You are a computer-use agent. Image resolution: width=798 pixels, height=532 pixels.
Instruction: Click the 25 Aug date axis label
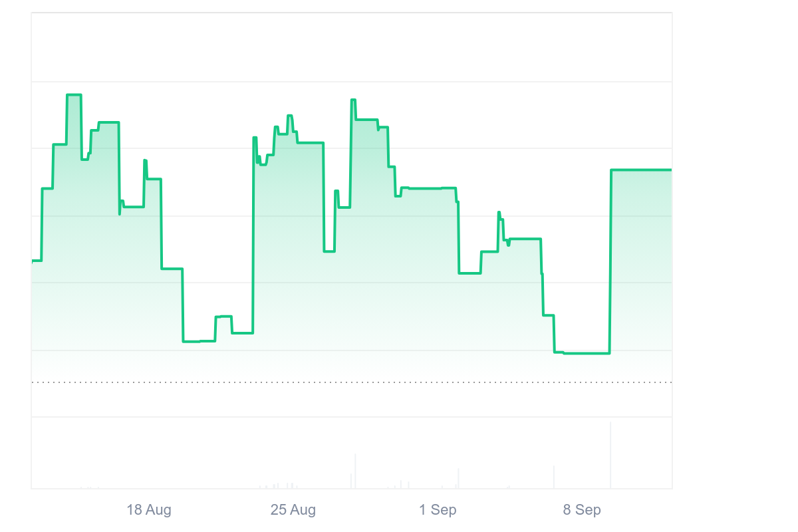[293, 510]
